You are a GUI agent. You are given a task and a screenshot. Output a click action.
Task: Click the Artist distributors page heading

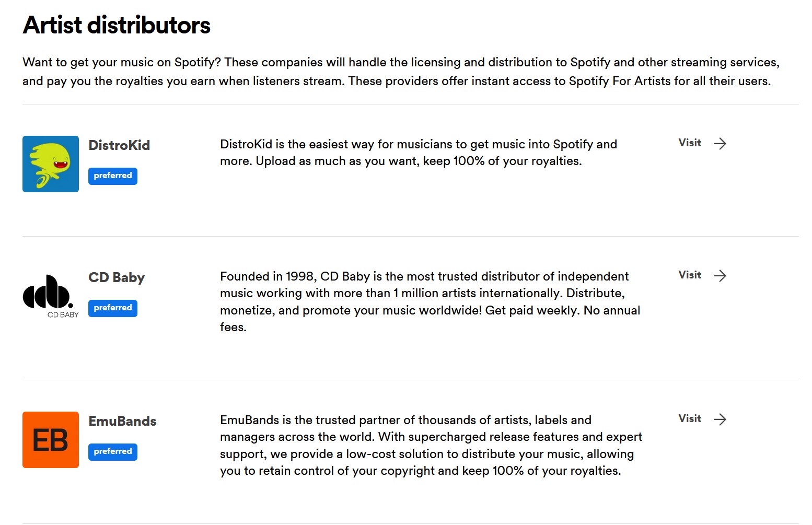tap(117, 25)
